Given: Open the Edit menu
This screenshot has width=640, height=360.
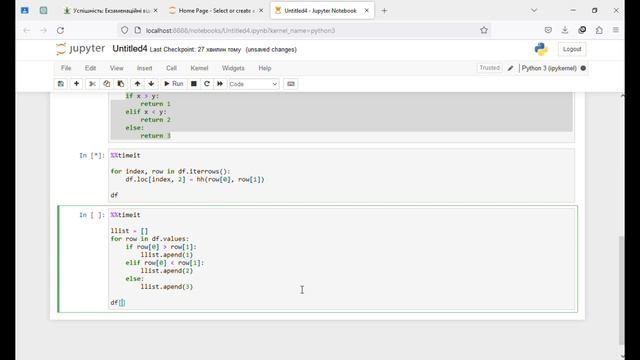Looking at the screenshot, I should pyautogui.click(x=90, y=68).
